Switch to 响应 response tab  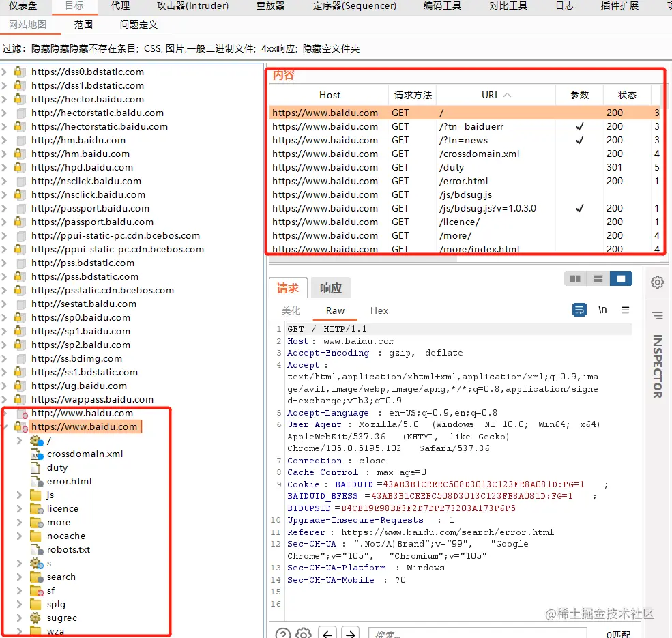pyautogui.click(x=330, y=288)
